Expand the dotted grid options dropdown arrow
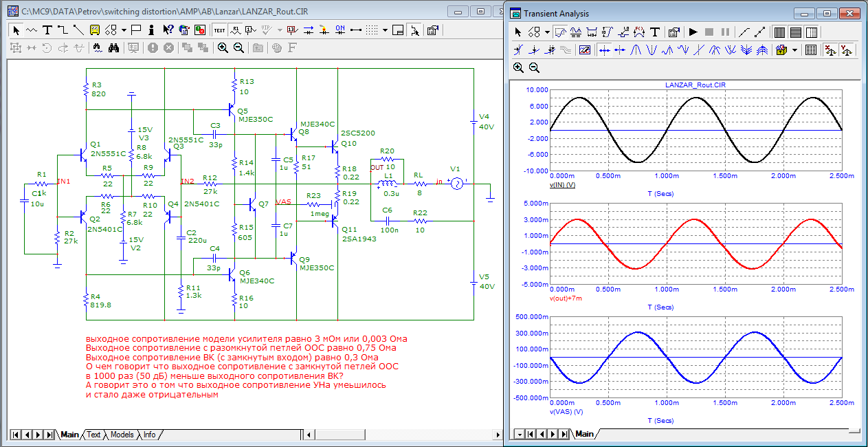This screenshot has height=447, width=868. pos(386,30)
